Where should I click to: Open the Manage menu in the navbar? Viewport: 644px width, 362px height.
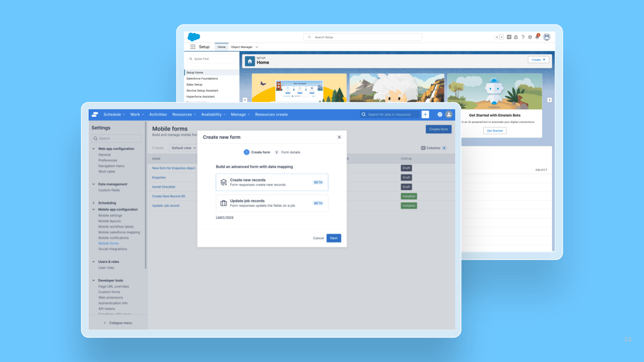coord(240,114)
